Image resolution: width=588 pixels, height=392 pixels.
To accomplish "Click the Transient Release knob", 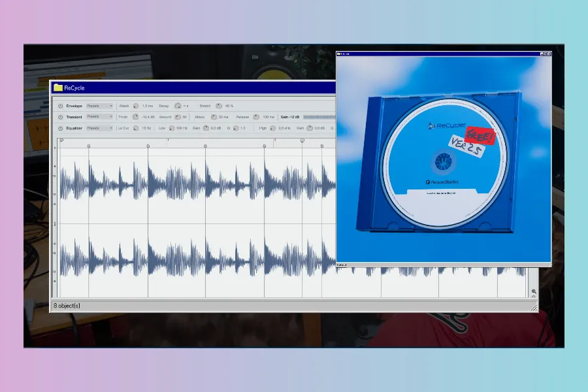I will coord(257,117).
